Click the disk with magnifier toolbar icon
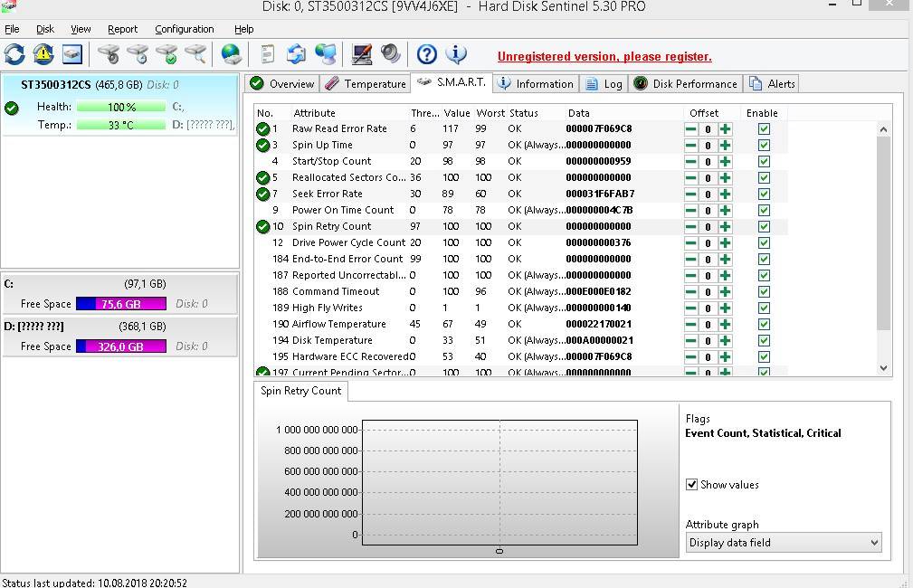 195,54
